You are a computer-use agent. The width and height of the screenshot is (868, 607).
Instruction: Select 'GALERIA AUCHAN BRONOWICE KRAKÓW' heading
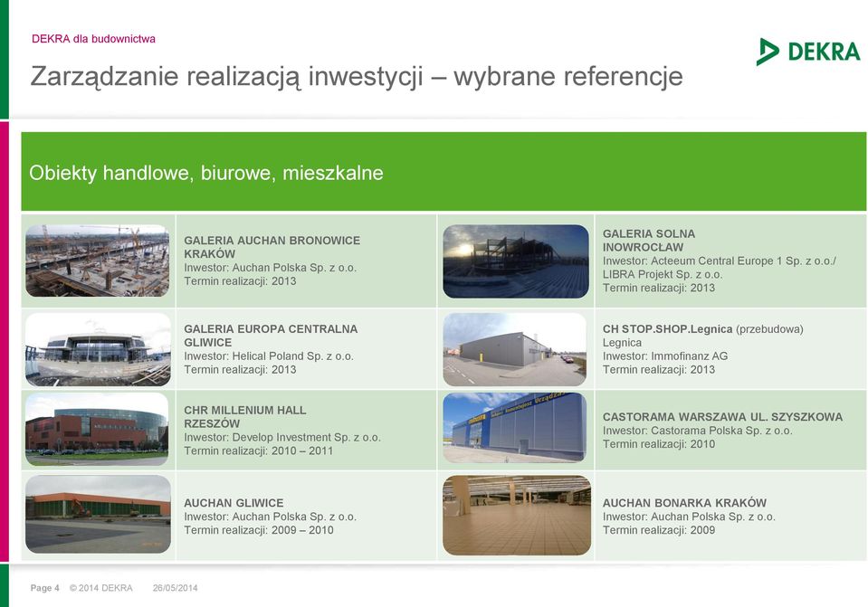pyautogui.click(x=272, y=247)
